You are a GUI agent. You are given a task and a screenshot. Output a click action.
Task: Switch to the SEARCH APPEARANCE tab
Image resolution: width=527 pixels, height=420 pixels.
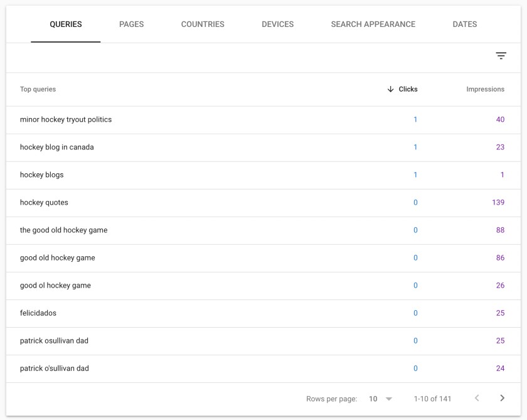click(x=371, y=24)
